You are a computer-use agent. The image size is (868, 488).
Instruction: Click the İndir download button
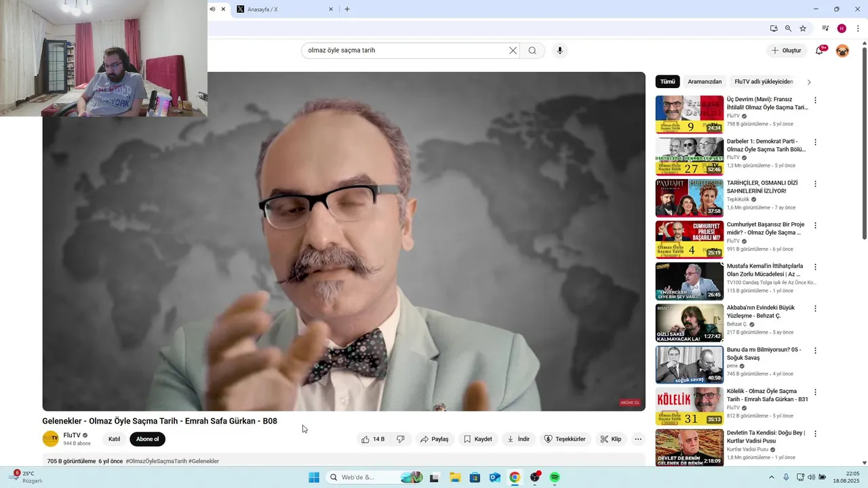pyautogui.click(x=519, y=439)
